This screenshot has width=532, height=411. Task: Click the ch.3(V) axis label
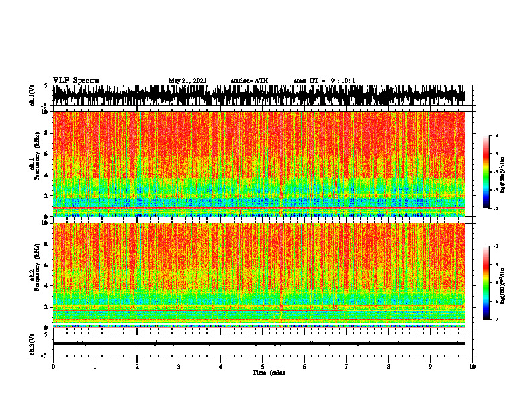click(32, 345)
